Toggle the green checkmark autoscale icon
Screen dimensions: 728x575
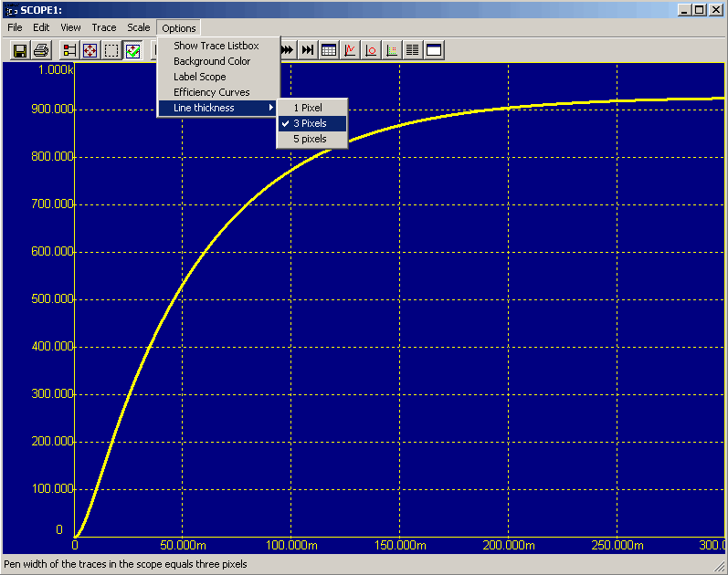[x=132, y=50]
